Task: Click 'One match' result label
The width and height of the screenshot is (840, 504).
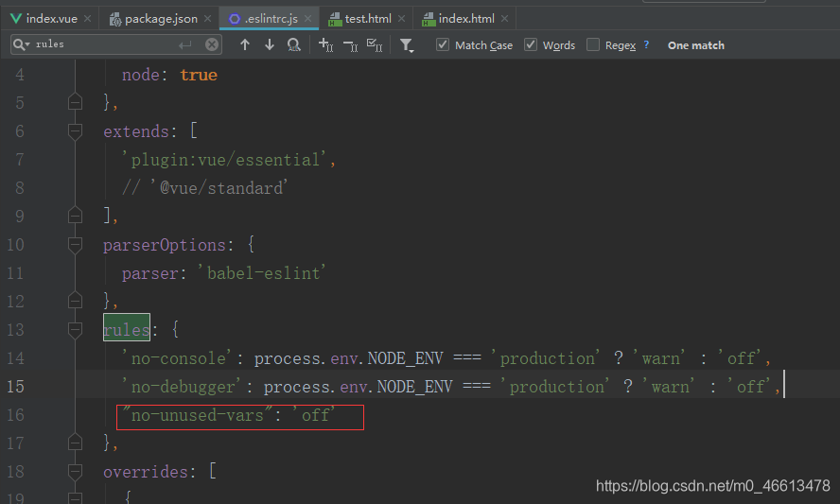Action: coord(696,45)
